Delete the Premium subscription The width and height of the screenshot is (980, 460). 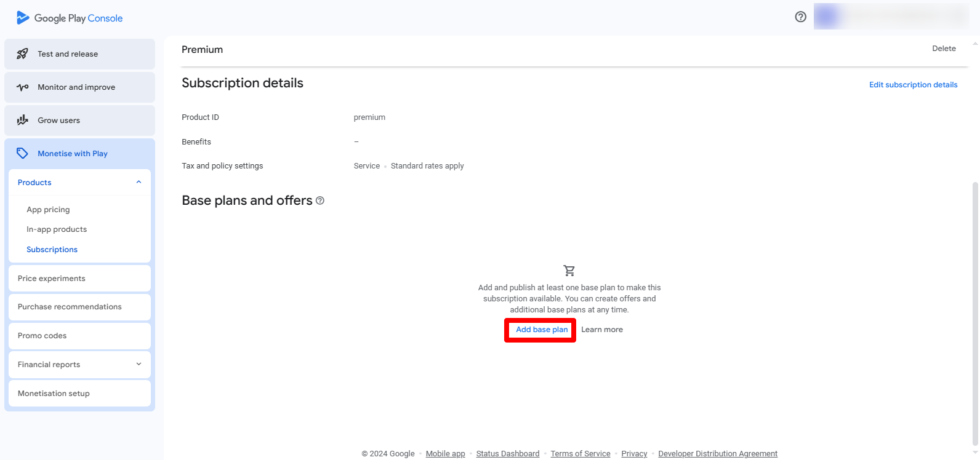pyautogui.click(x=944, y=49)
